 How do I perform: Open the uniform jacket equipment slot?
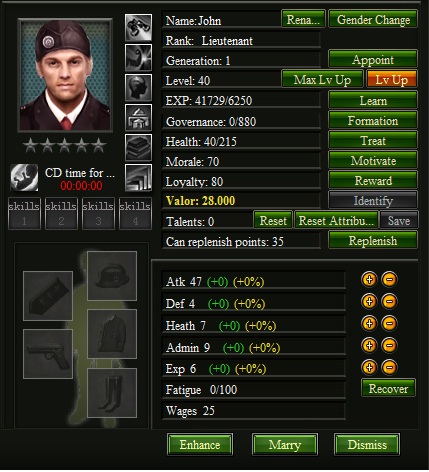tap(112, 334)
